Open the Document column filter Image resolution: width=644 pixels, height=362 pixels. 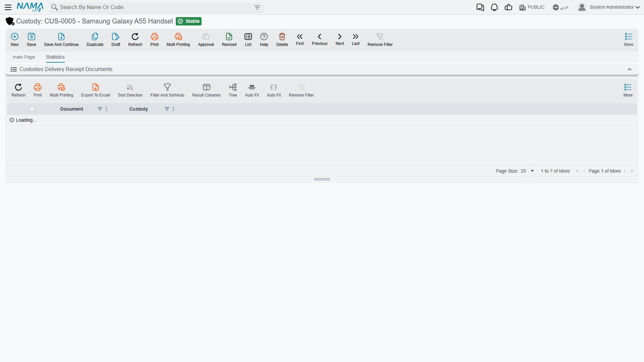tap(100, 109)
